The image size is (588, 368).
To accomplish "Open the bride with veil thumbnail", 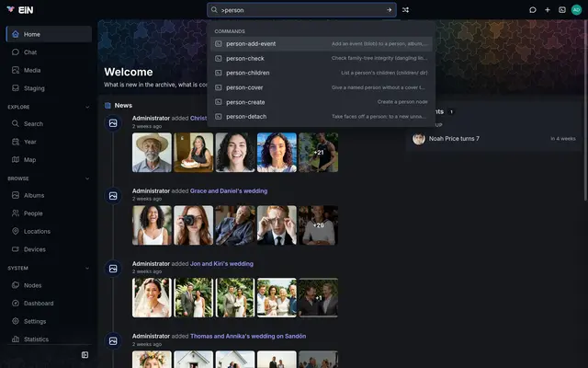I will (x=152, y=298).
